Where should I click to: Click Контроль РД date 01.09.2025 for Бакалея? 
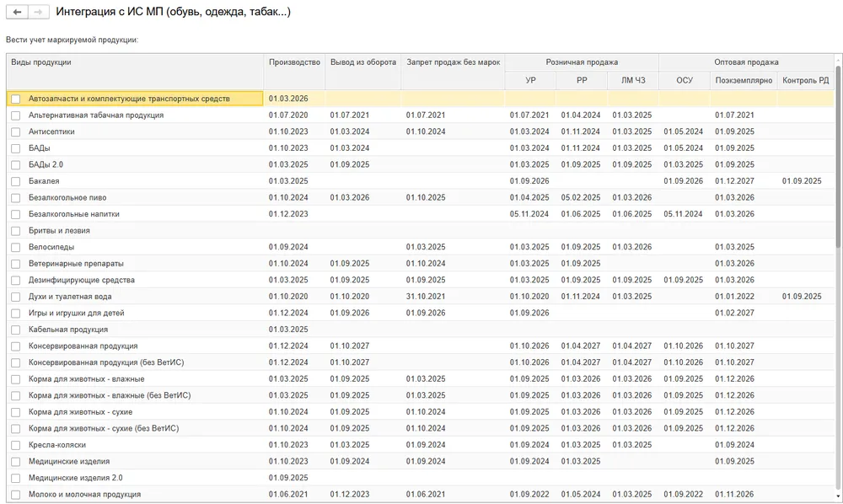[x=802, y=181]
